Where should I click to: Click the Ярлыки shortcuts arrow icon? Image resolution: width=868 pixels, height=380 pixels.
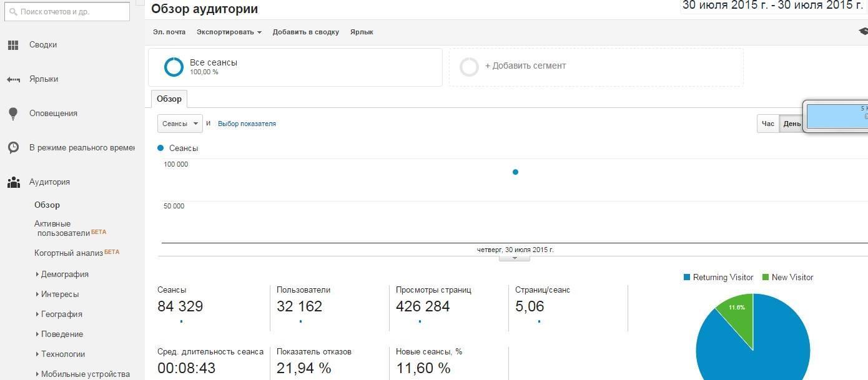pyautogui.click(x=13, y=79)
